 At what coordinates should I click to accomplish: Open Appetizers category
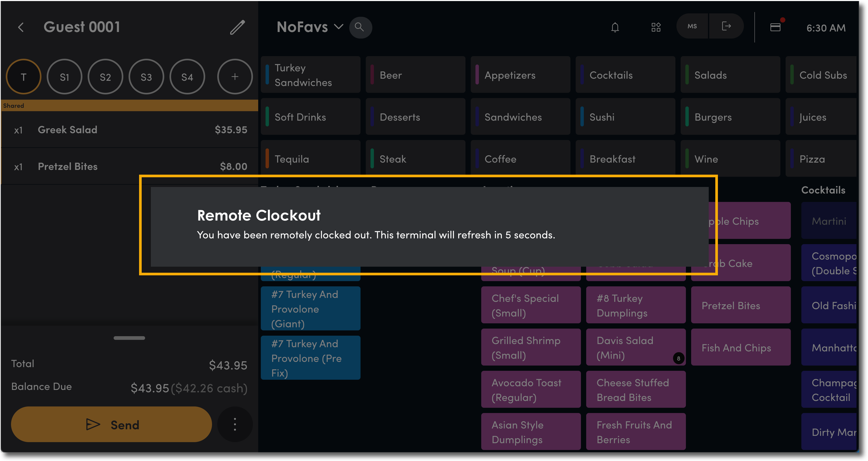click(x=520, y=75)
